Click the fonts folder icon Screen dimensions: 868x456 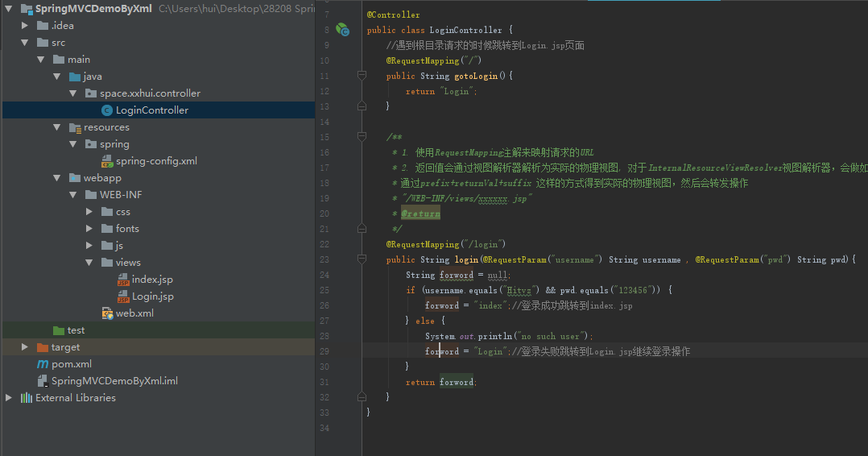tap(107, 229)
